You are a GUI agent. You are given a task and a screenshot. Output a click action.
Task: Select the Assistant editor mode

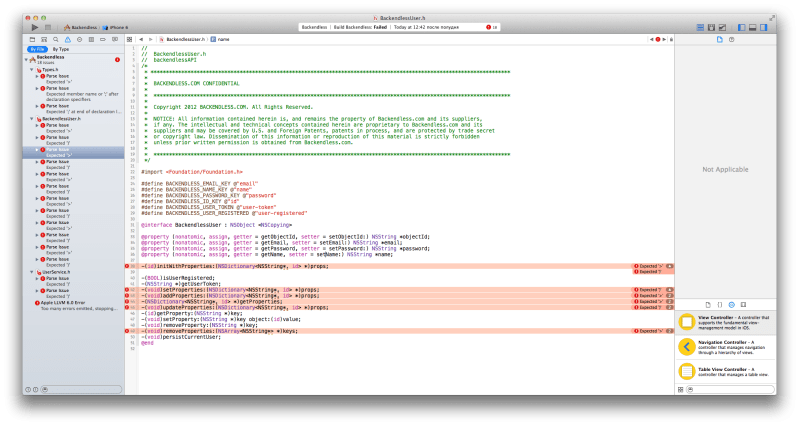click(x=711, y=28)
